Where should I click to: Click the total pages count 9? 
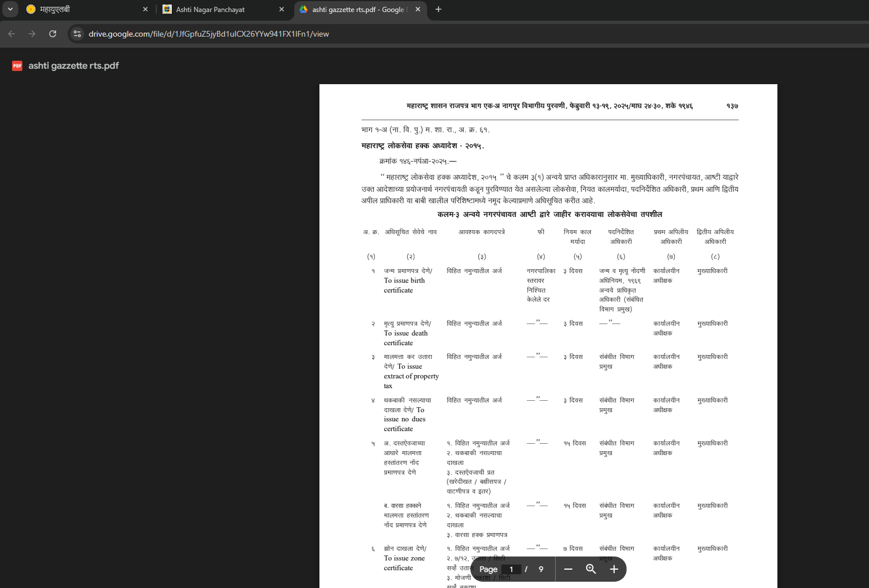(541, 569)
